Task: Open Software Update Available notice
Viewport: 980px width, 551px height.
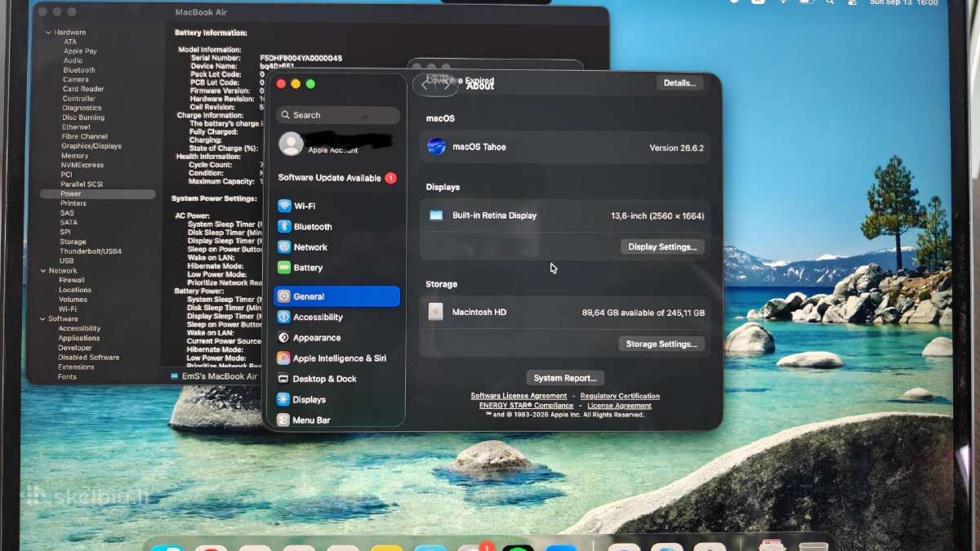Action: 337,178
